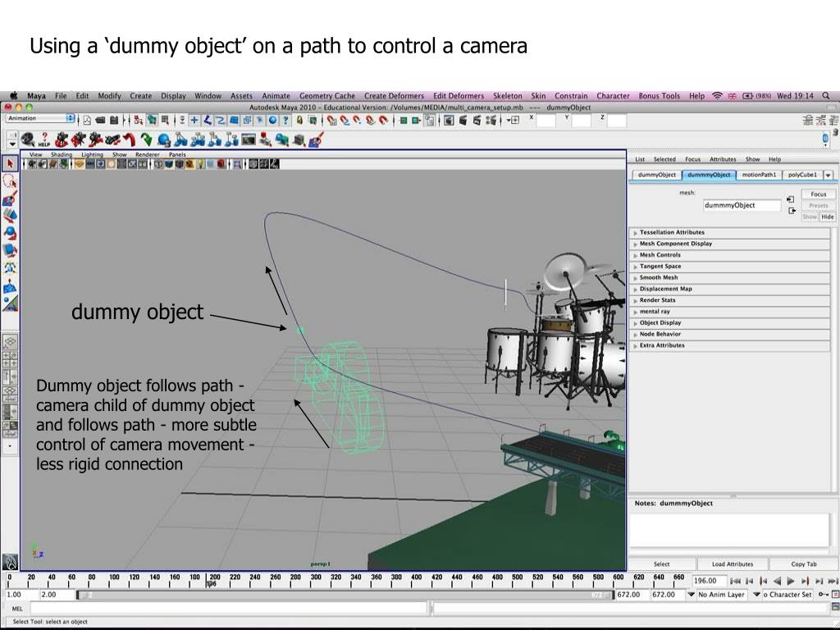Choose the four-view layout button

tap(10, 359)
